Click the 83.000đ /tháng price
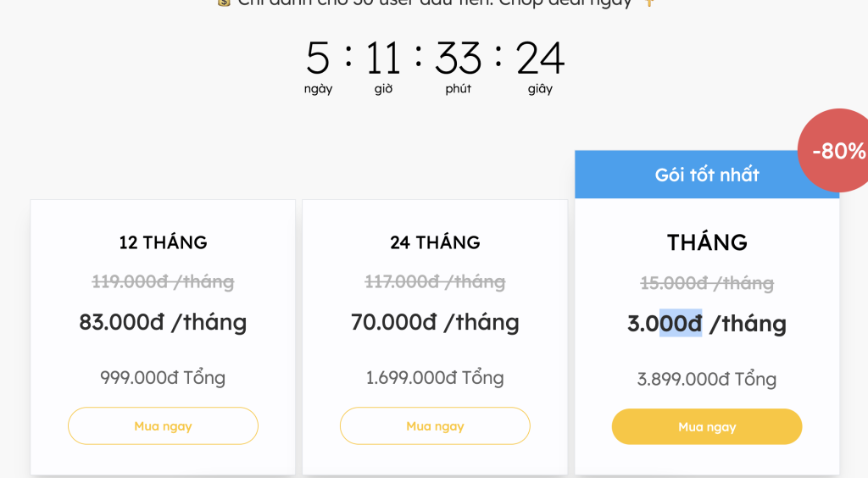The height and width of the screenshot is (478, 868). coord(163,322)
